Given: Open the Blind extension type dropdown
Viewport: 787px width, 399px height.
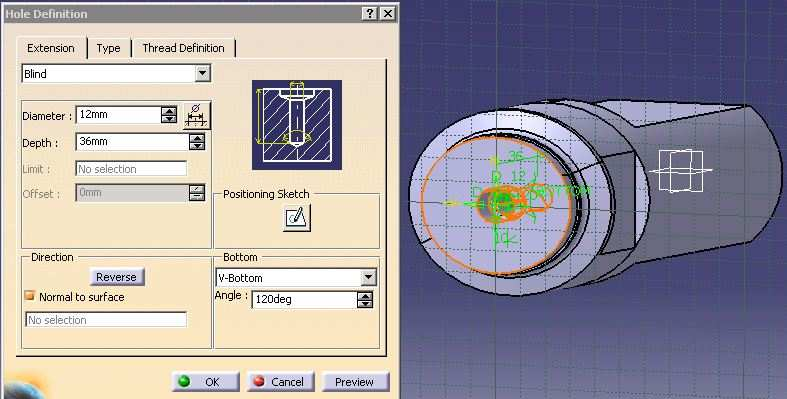Looking at the screenshot, I should 202,74.
